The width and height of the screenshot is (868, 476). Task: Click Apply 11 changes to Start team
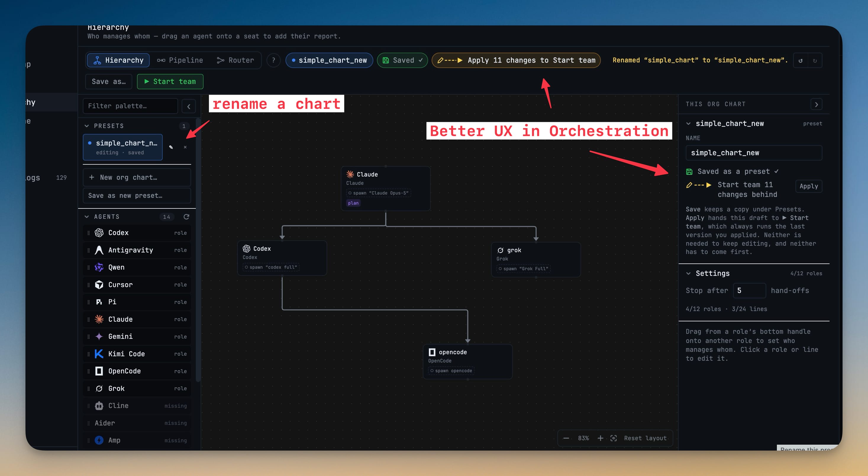tap(516, 60)
